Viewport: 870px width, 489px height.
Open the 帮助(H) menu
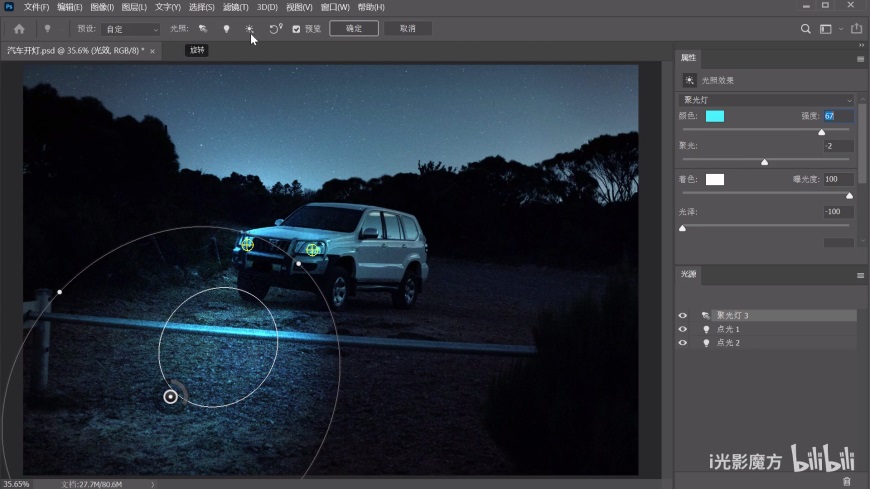371,7
